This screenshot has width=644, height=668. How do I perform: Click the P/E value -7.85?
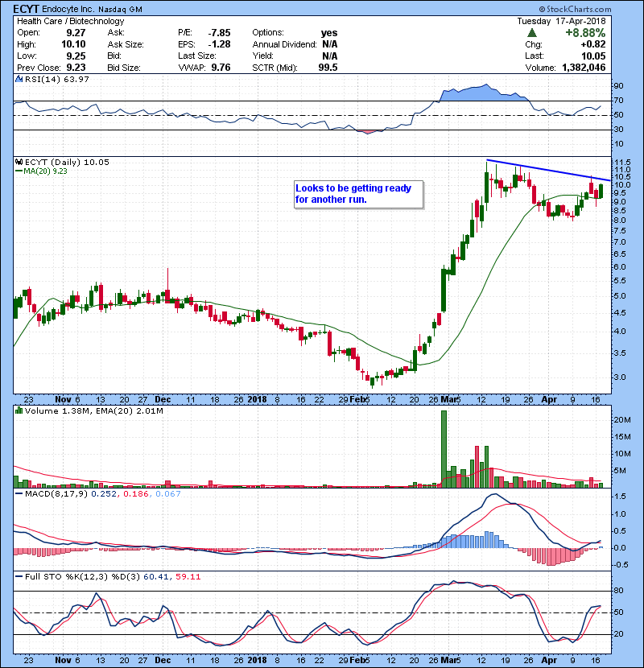[x=220, y=33]
